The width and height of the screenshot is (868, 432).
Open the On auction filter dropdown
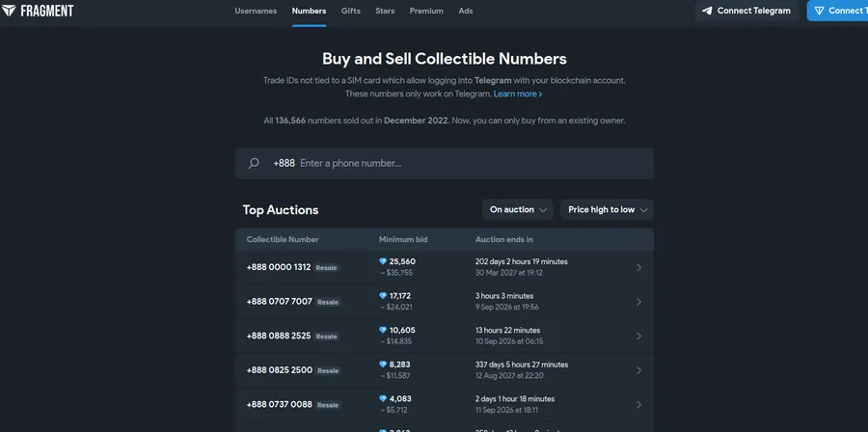point(518,209)
